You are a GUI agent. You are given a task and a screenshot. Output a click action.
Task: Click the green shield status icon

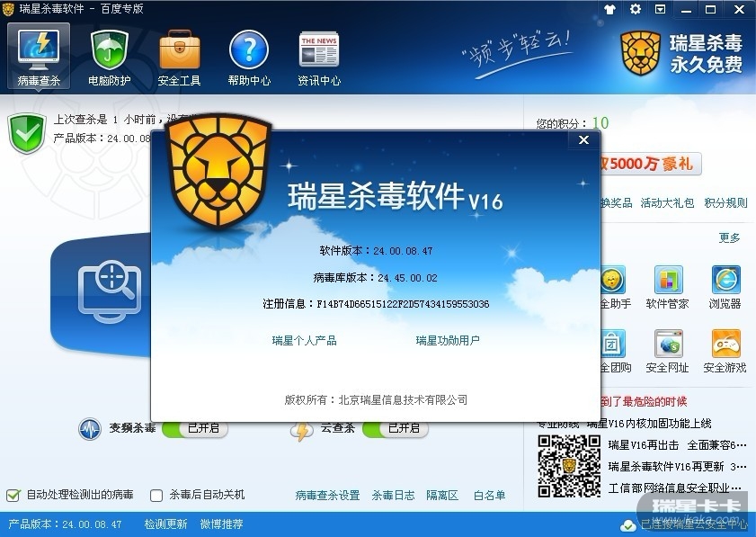coord(27,133)
